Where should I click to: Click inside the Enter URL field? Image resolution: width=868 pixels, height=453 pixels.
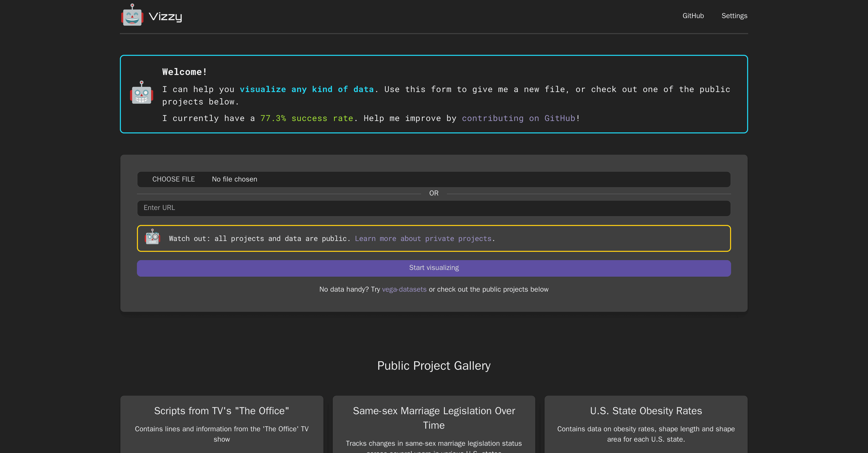pos(434,208)
